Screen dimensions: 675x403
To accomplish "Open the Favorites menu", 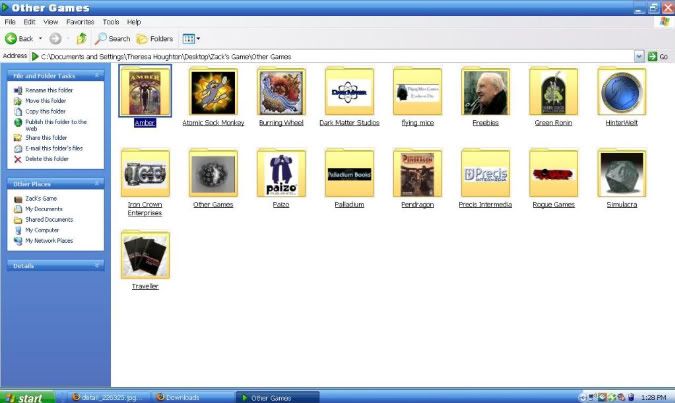I will click(x=80, y=22).
